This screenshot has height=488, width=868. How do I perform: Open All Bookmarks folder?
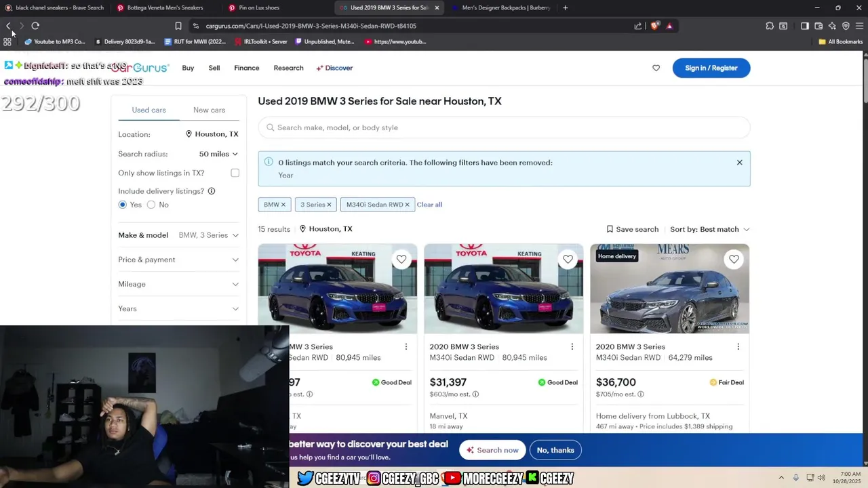tap(840, 41)
